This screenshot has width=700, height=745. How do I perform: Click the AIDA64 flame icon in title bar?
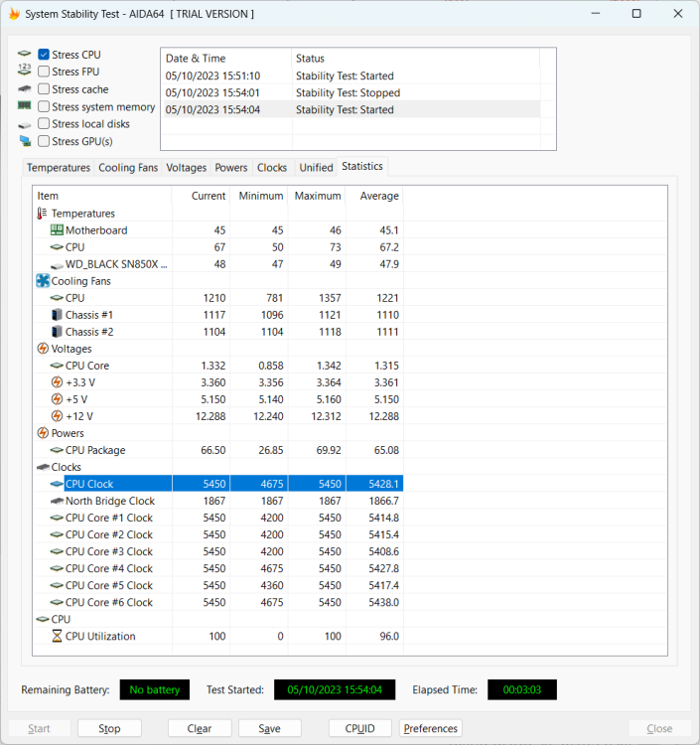click(14, 14)
